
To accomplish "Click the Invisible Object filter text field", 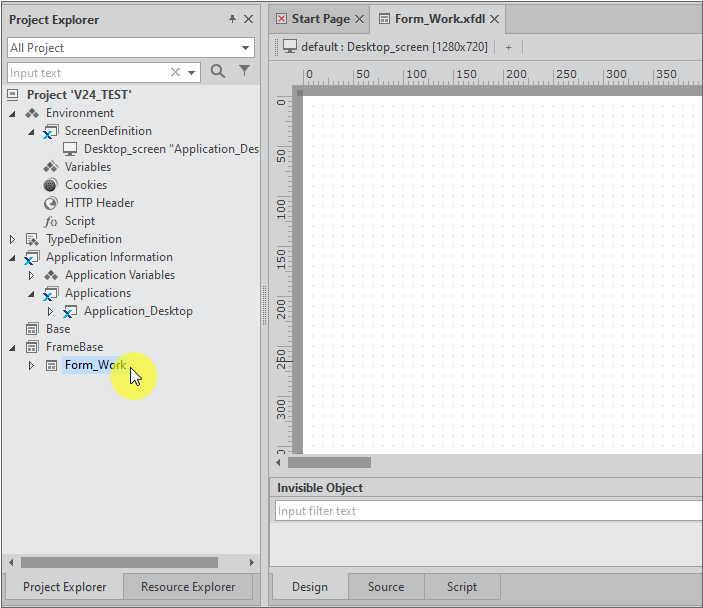I will pos(488,511).
